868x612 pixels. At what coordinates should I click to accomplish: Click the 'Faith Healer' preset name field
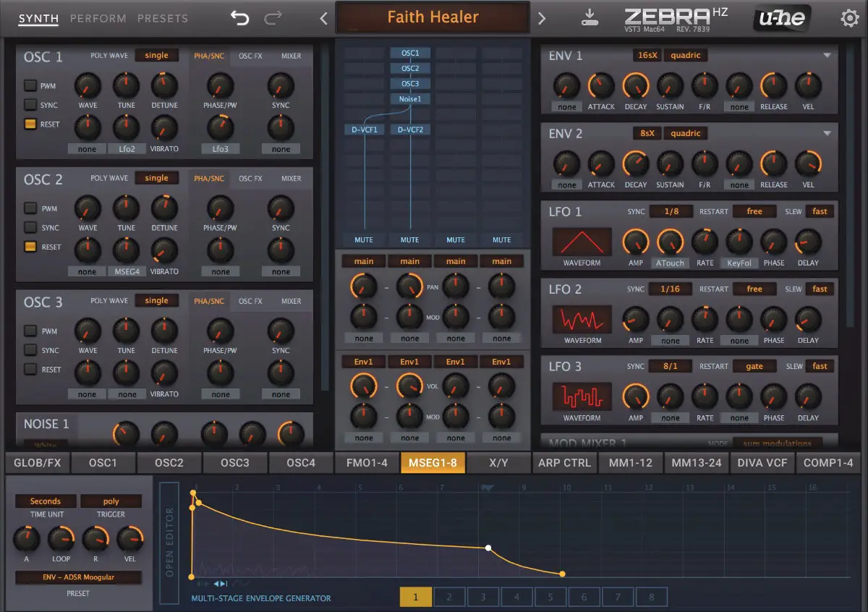pos(433,17)
